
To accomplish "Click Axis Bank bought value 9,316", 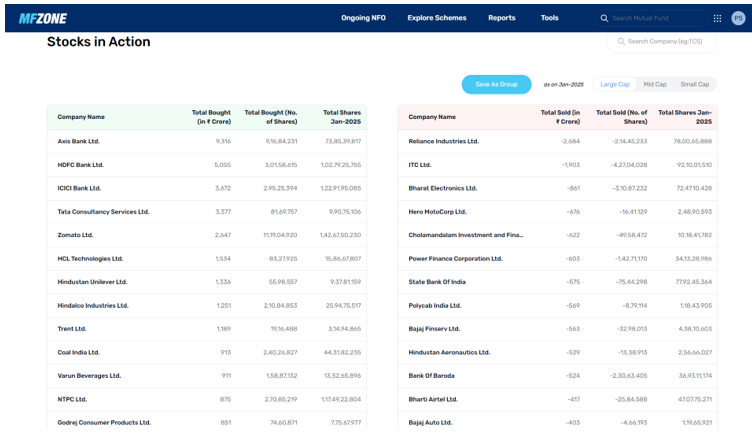I will pyautogui.click(x=223, y=141).
